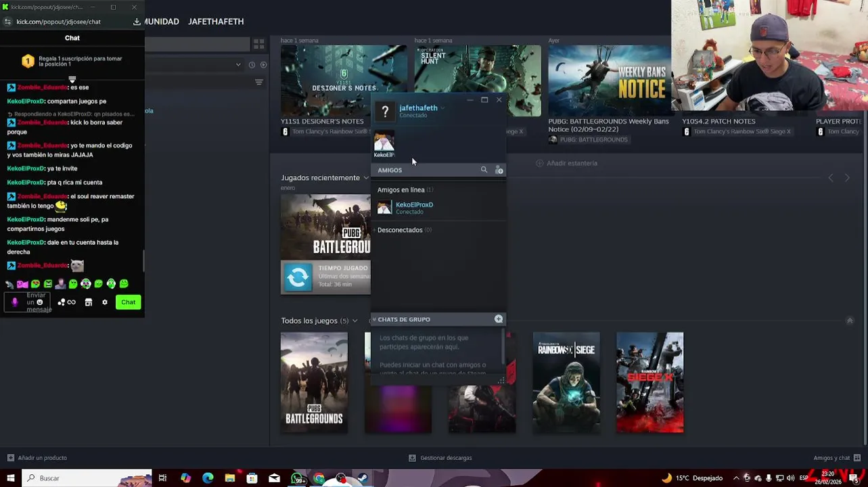Open the JAFETHAFETH profile tab
Viewport: 868px width, 487px height.
(216, 22)
